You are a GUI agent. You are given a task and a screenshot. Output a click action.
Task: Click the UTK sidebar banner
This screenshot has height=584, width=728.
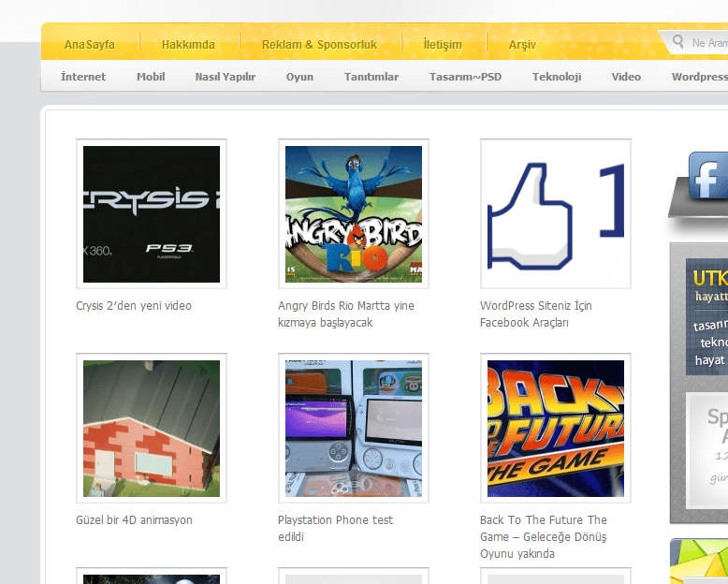pyautogui.click(x=706, y=317)
